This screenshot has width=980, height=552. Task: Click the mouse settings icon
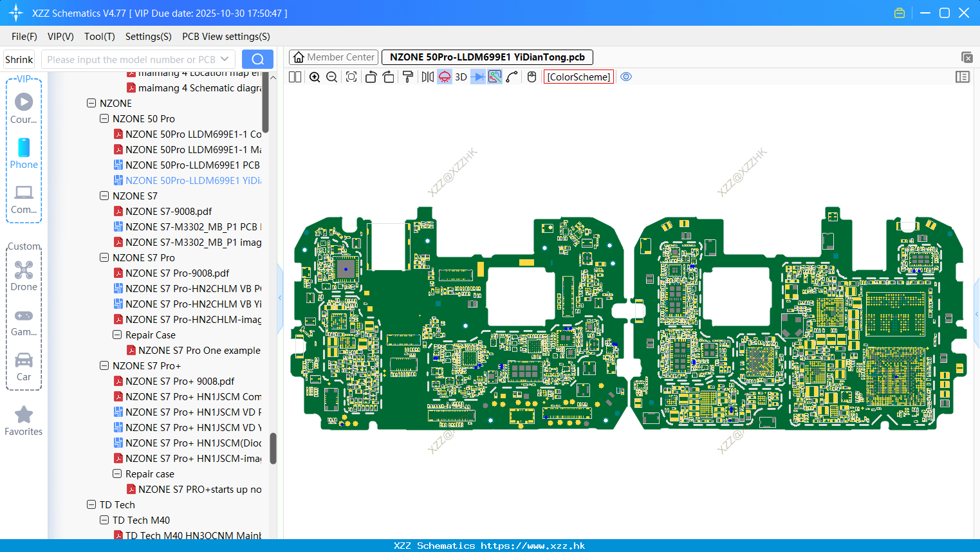[532, 77]
